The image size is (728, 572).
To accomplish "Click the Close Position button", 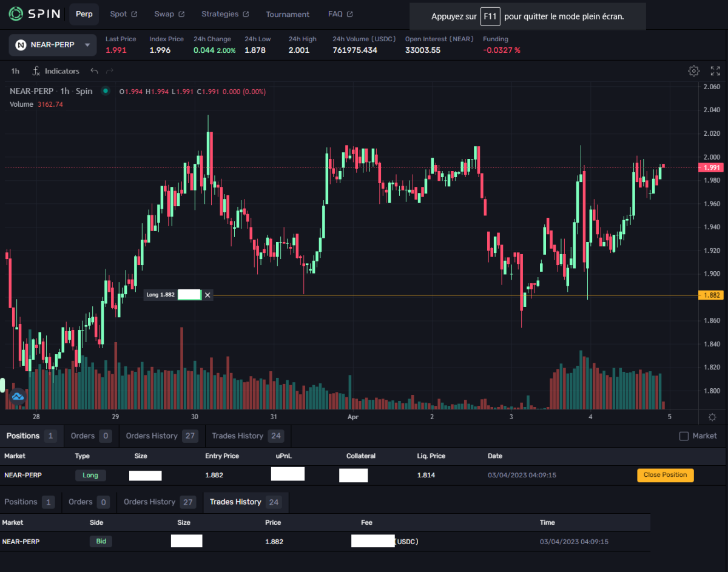I will (x=665, y=475).
